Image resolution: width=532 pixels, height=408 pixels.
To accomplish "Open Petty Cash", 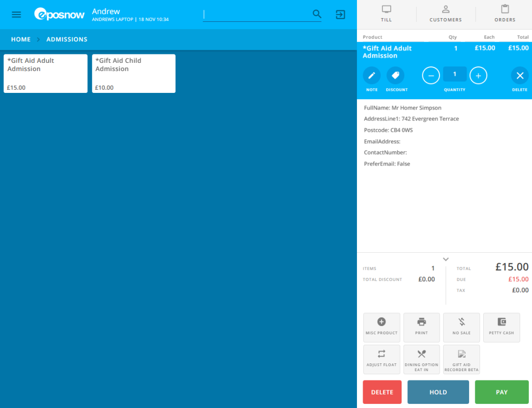I will [501, 328].
